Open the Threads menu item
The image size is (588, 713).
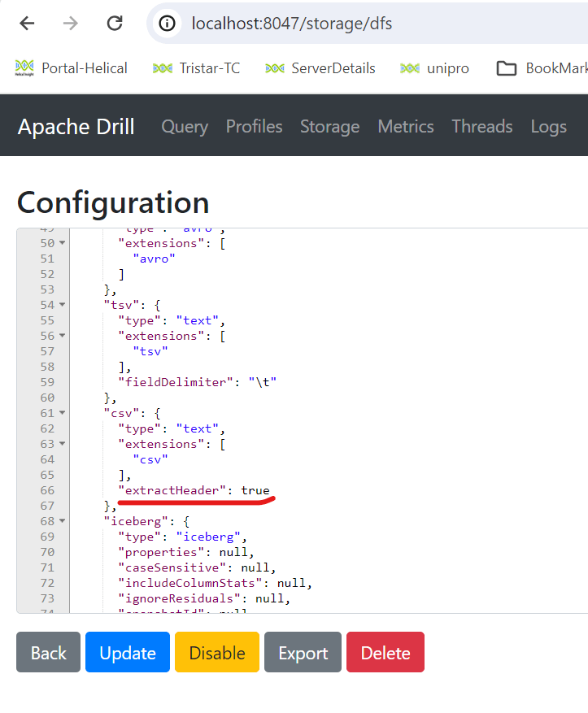[x=482, y=126]
